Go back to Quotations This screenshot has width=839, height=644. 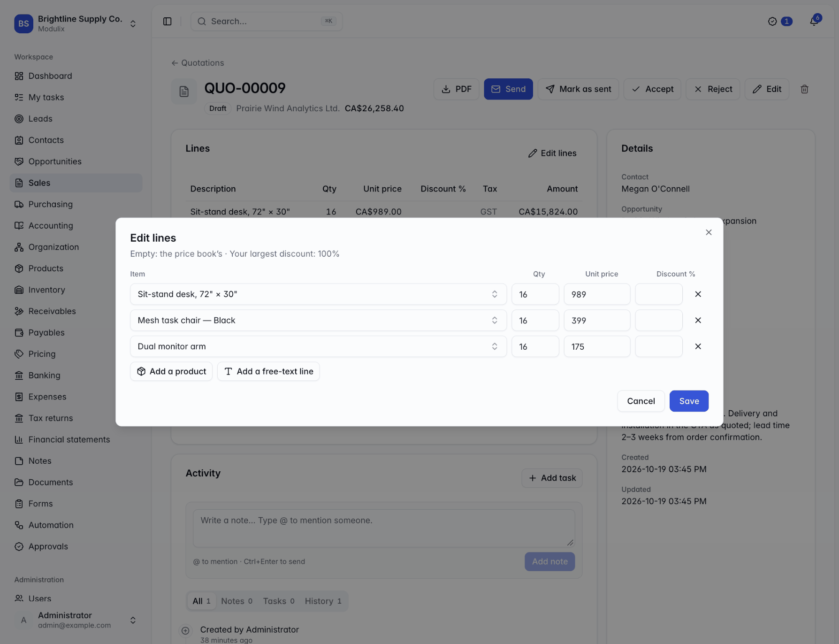(198, 63)
